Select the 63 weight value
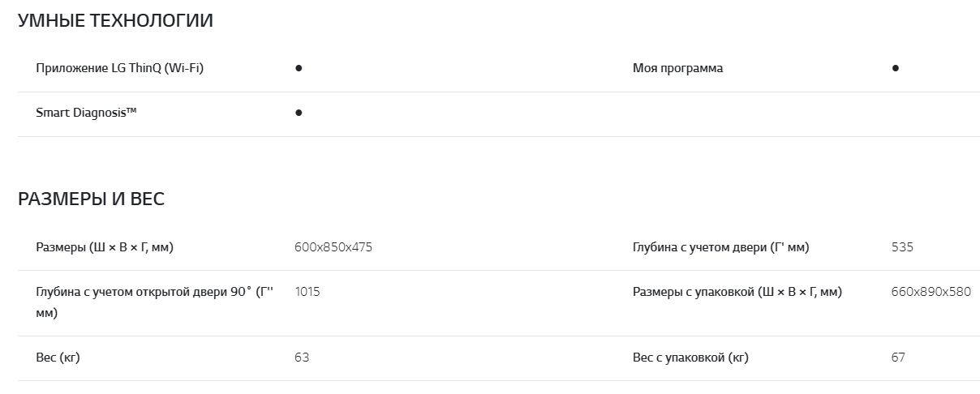 coord(302,358)
